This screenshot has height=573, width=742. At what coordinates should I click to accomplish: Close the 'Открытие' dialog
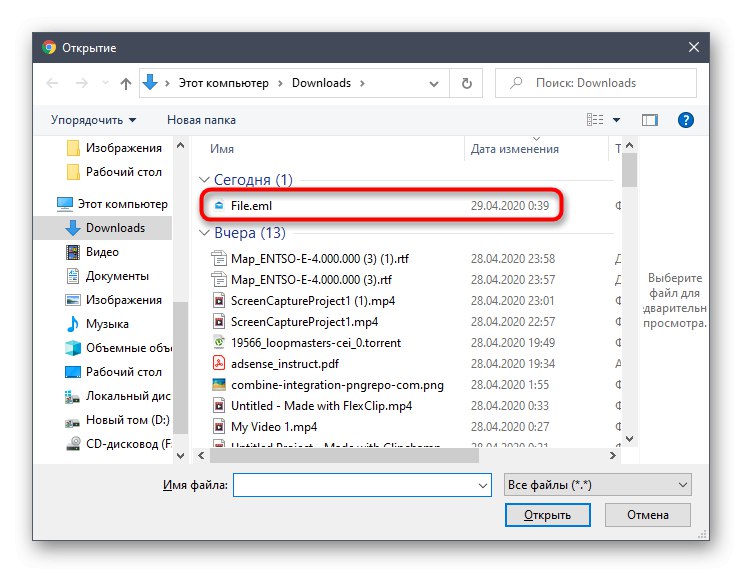(x=693, y=47)
